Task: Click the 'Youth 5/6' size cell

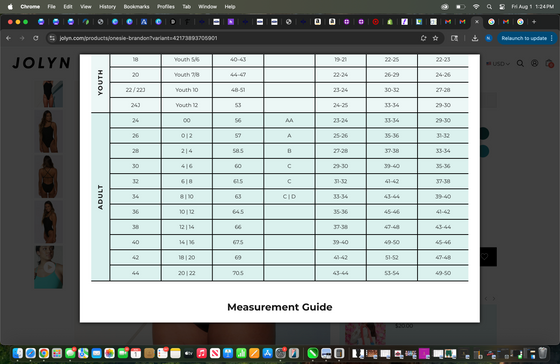Action: click(x=187, y=60)
